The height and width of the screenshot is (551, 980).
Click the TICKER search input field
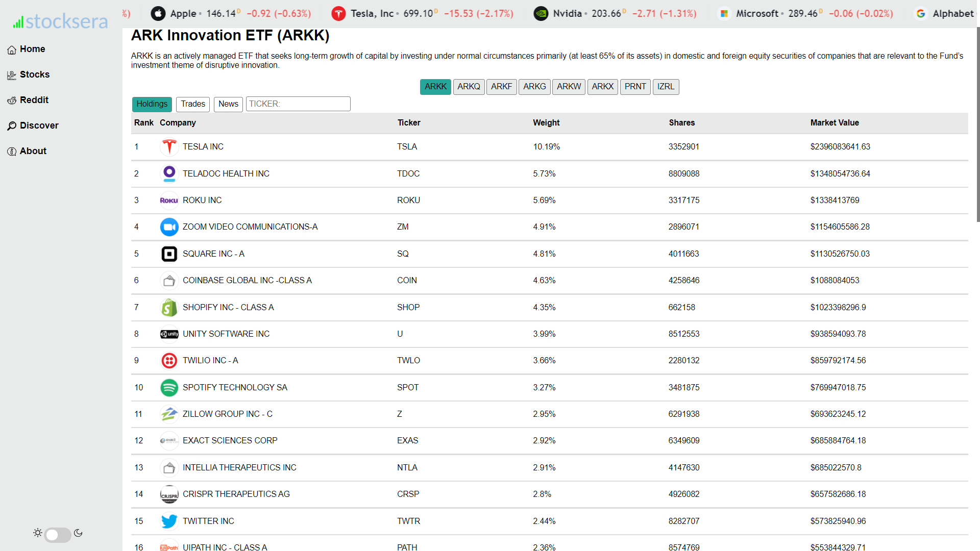[298, 104]
